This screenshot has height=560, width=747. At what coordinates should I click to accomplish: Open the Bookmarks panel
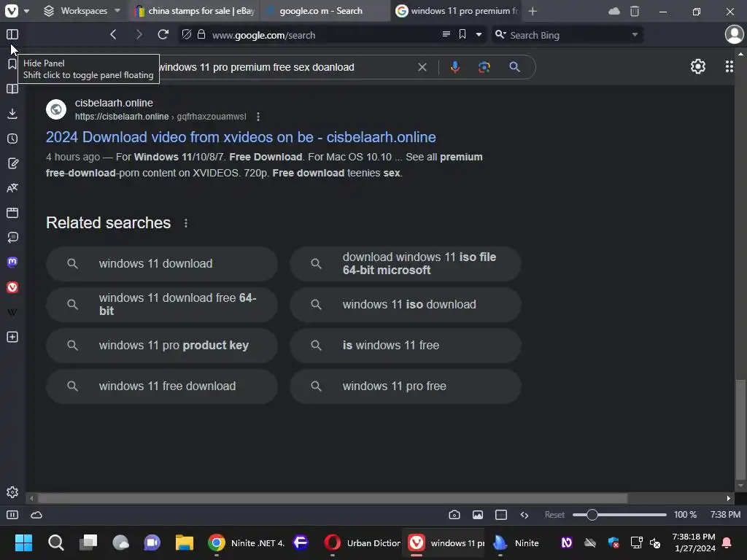pyautogui.click(x=12, y=64)
